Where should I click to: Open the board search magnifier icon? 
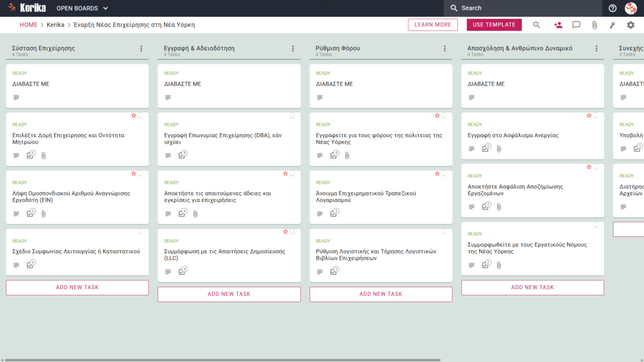click(x=536, y=25)
